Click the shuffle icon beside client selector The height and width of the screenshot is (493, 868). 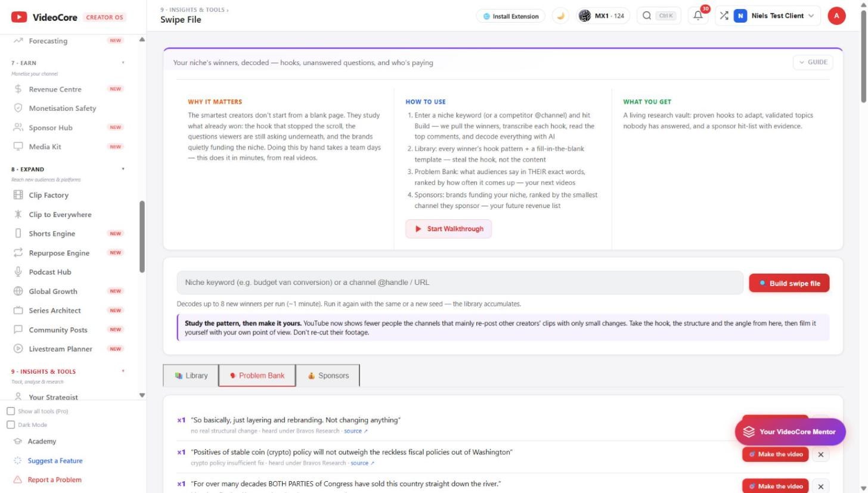(x=724, y=15)
